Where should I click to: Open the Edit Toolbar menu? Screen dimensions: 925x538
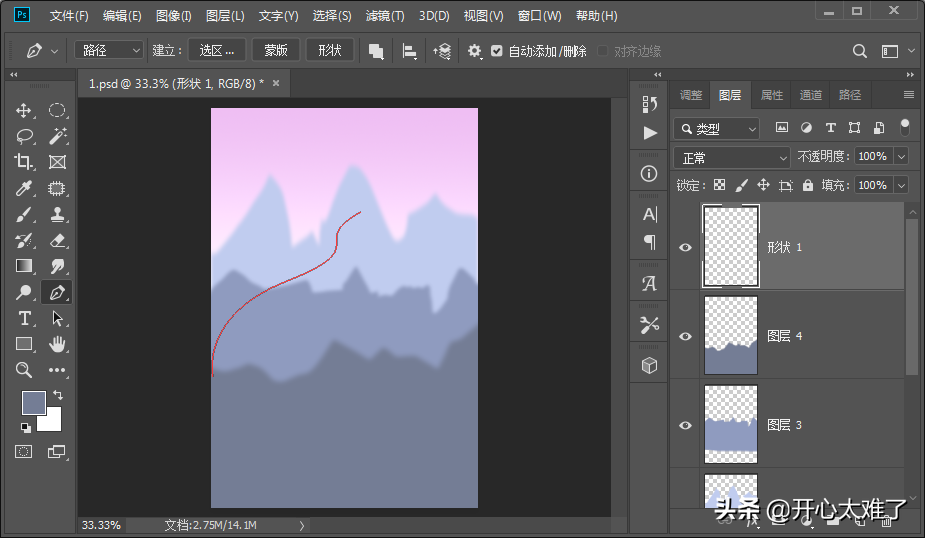click(57, 370)
